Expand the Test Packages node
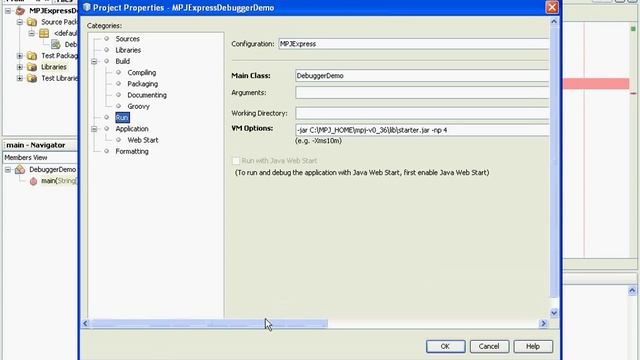 click(20, 56)
